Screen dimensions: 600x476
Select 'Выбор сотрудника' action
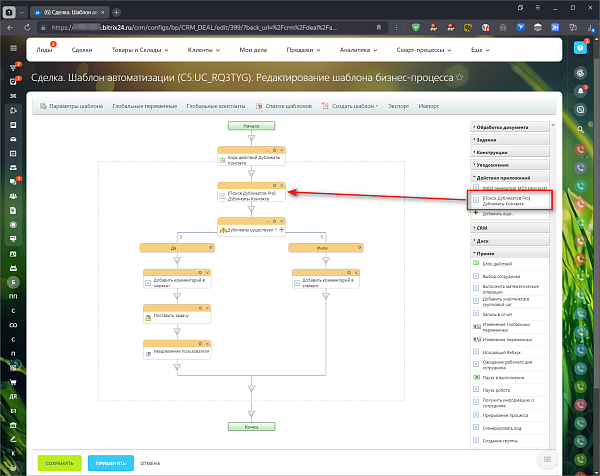(x=501, y=276)
